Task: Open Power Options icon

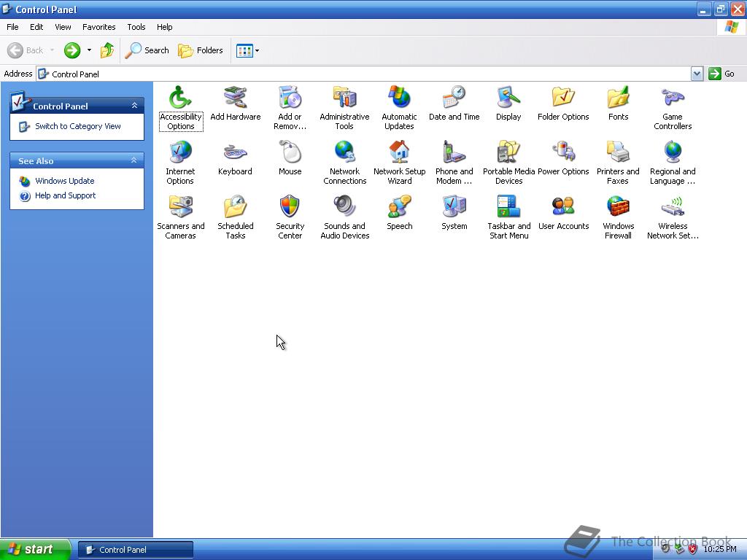Action: (563, 152)
